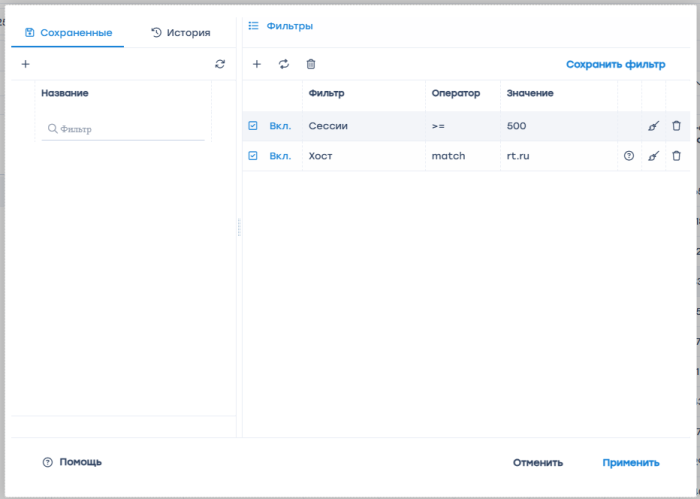Delete the Сессии filter row

pyautogui.click(x=677, y=126)
